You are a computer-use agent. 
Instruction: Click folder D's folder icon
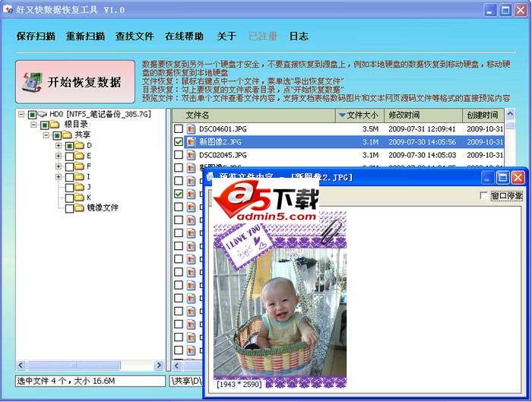point(79,146)
